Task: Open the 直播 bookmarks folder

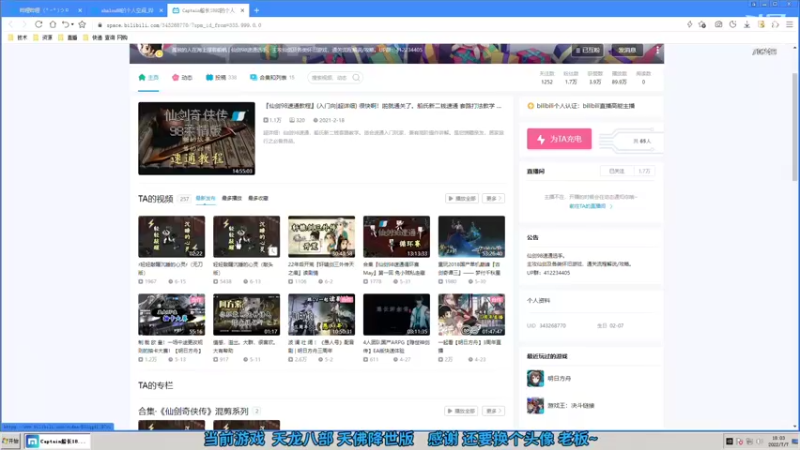Action: [68, 38]
